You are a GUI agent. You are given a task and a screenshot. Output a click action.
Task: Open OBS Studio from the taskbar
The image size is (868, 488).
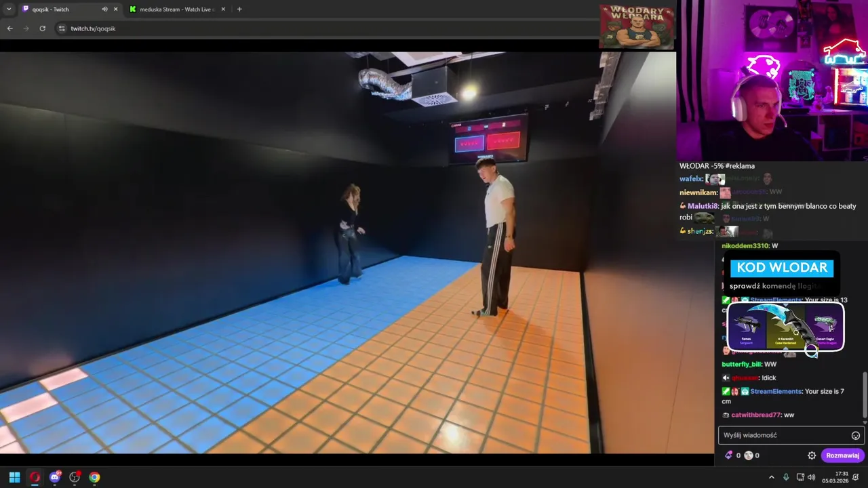tap(75, 477)
